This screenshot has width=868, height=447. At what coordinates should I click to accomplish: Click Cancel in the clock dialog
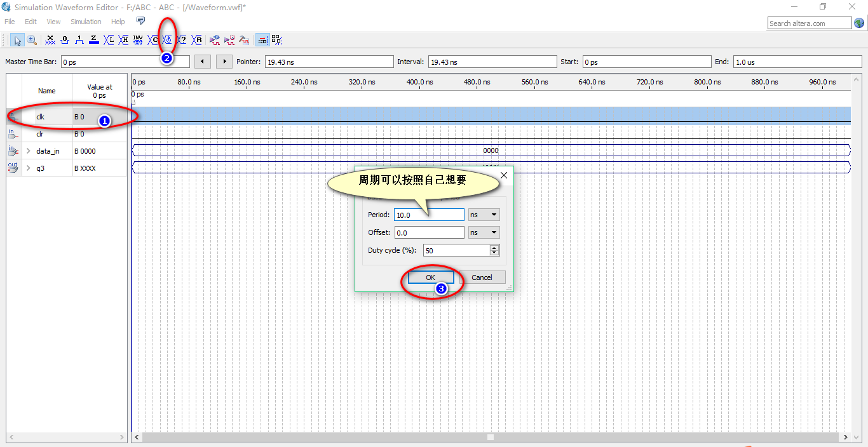tap(482, 277)
